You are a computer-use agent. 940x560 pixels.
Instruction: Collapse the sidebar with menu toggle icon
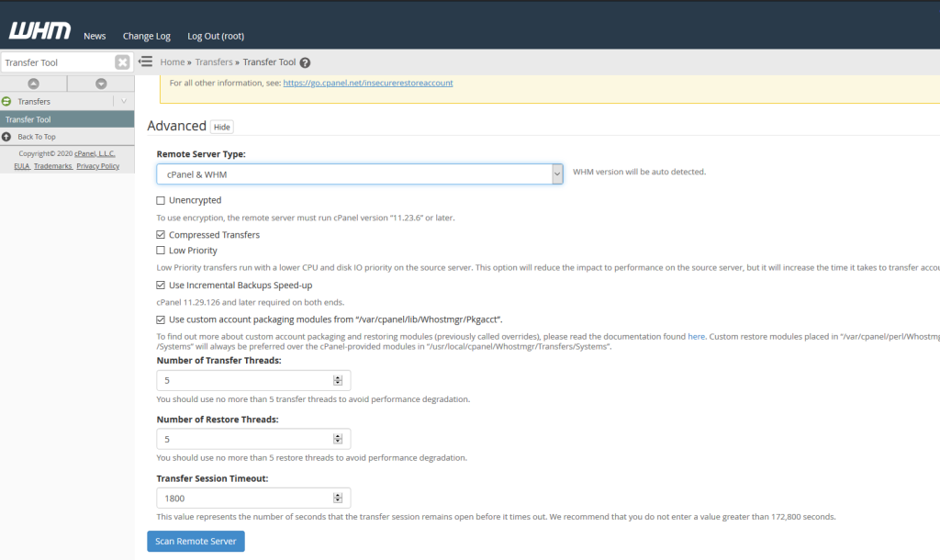click(145, 62)
